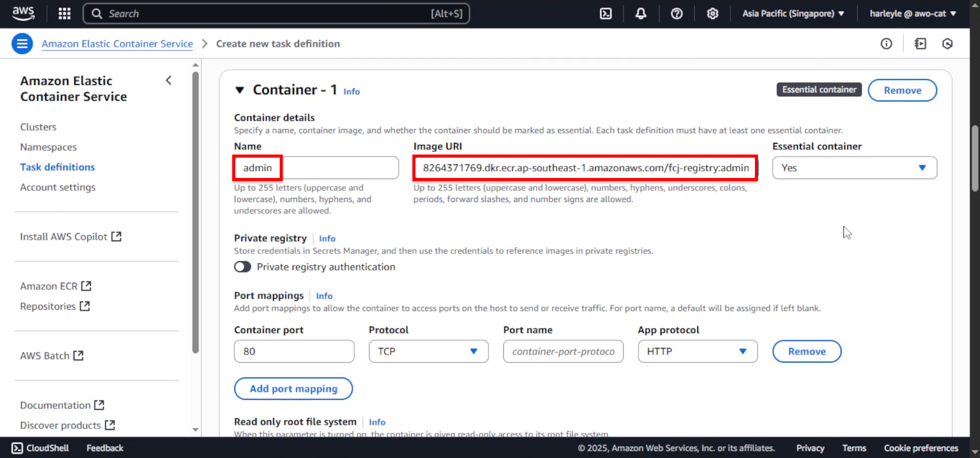
Task: Open Cookie preferences in the footer
Action: [921, 448]
